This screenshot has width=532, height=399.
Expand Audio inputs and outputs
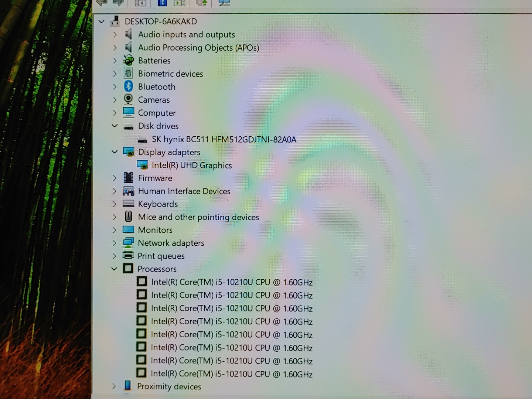pos(115,35)
